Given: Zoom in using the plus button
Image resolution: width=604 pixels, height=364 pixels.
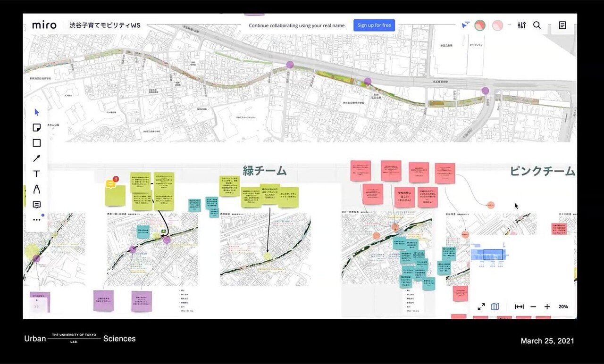Looking at the screenshot, I should (x=547, y=307).
